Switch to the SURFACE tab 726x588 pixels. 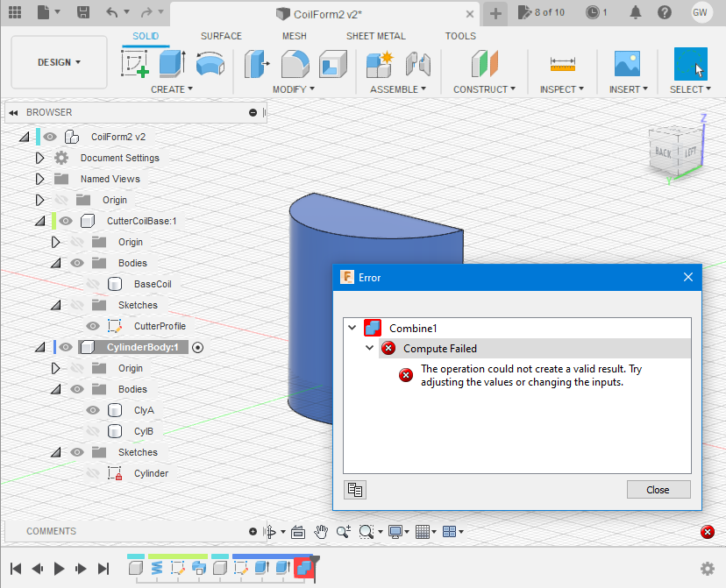pos(221,36)
